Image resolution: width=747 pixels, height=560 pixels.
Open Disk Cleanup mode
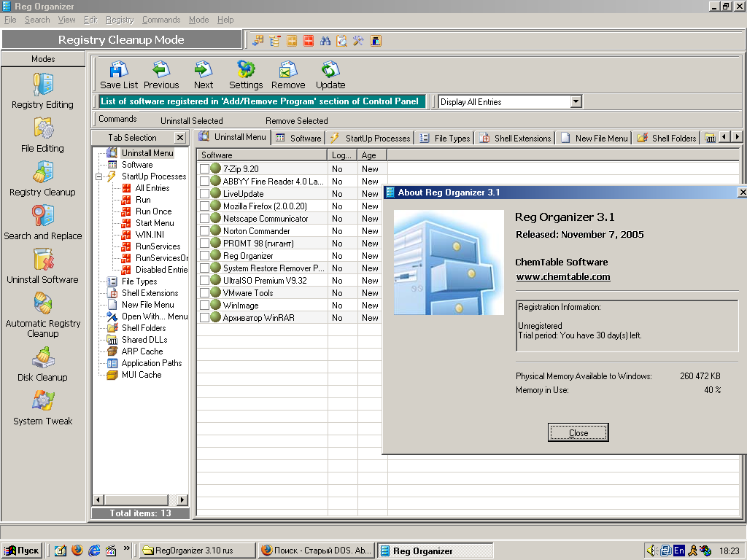click(42, 357)
